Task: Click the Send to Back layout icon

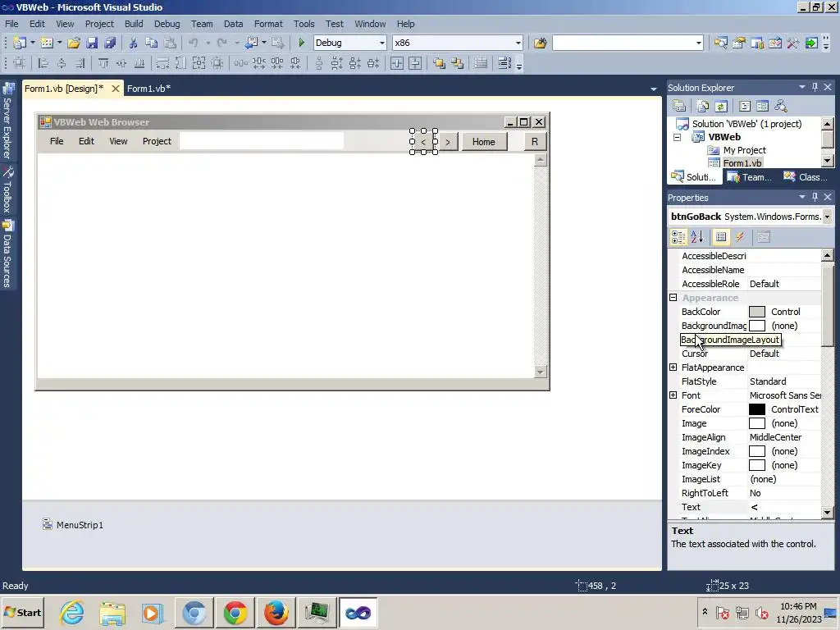Action: 458,64
